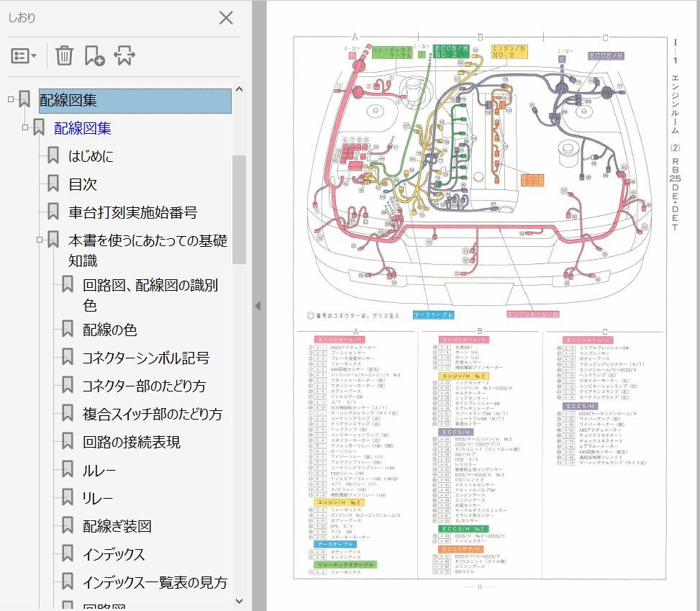Click the yellow エンジン/H NO.2 label in diagram
The height and width of the screenshot is (611, 700).
[509, 51]
